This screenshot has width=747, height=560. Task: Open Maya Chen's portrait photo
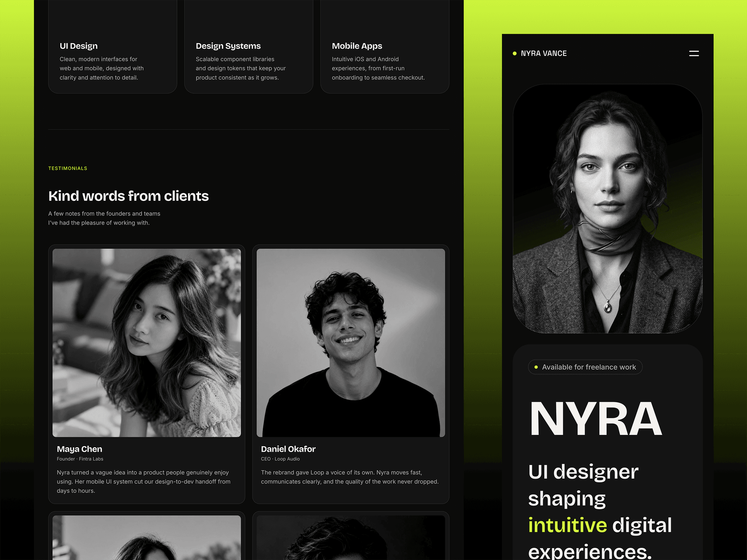tap(147, 343)
